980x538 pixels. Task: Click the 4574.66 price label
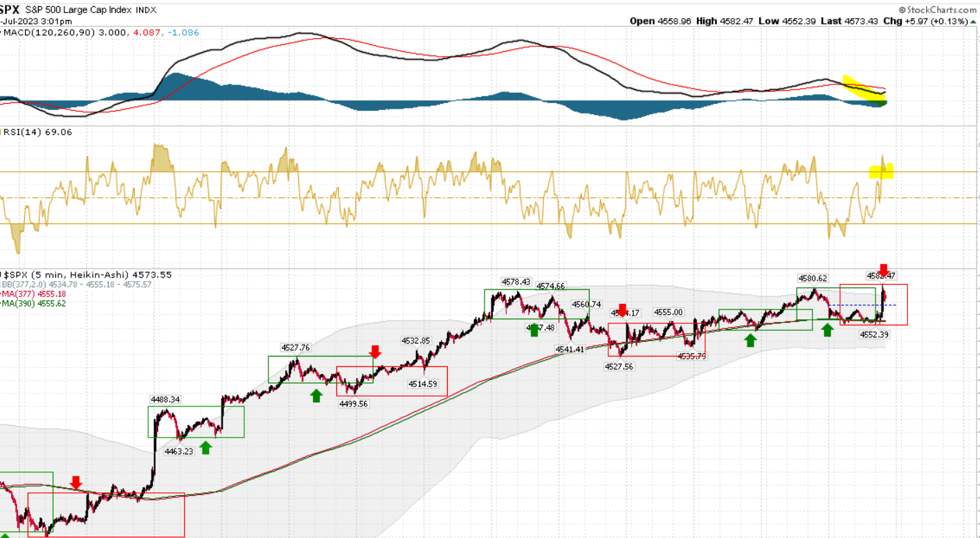tap(551, 286)
